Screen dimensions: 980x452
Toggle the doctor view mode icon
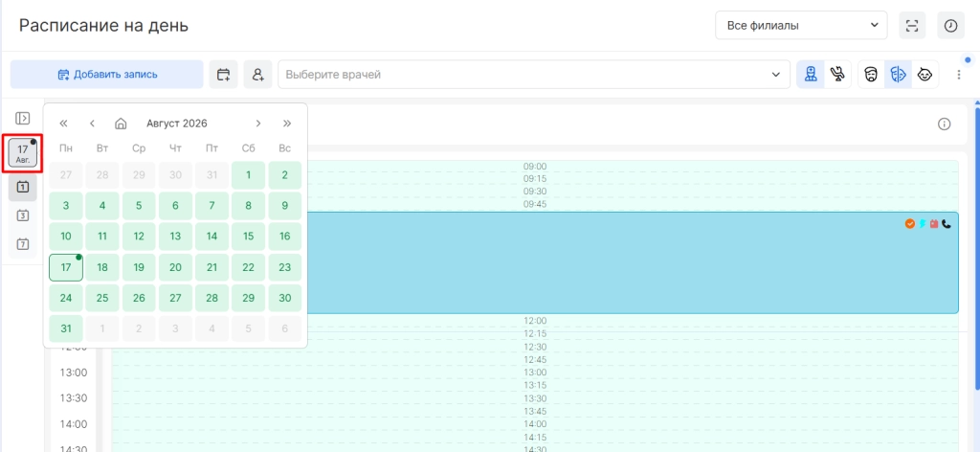810,75
